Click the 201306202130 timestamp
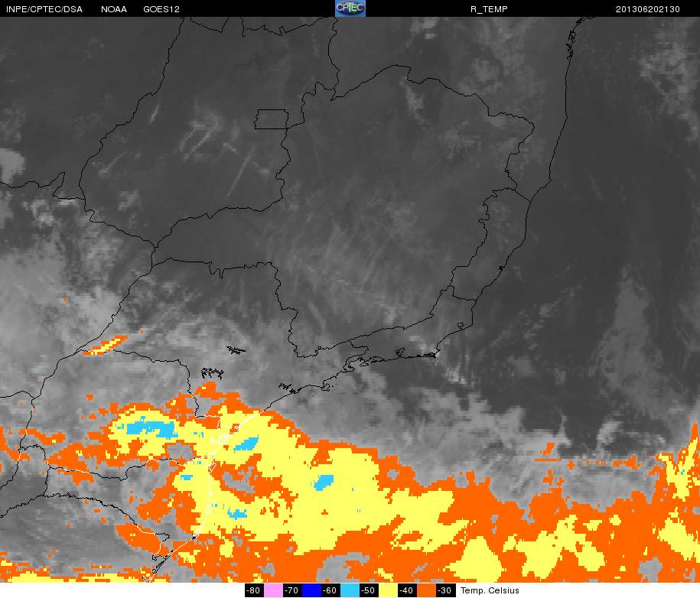 648,9
